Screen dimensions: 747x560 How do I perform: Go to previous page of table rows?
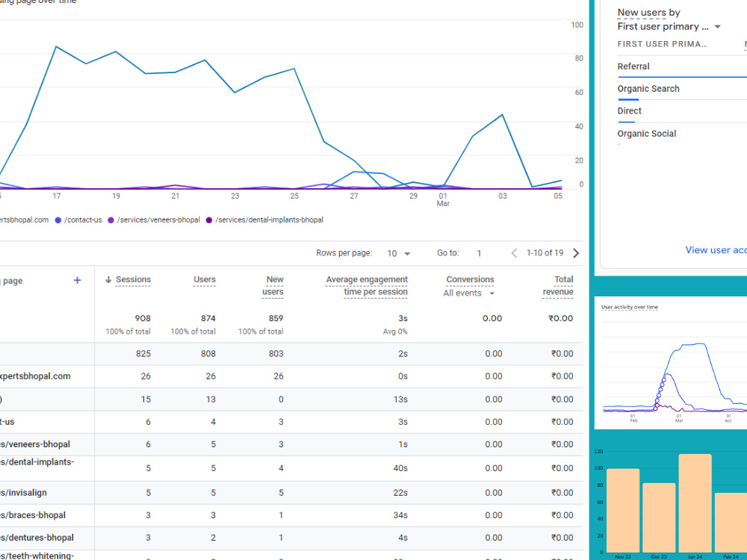coord(514,253)
